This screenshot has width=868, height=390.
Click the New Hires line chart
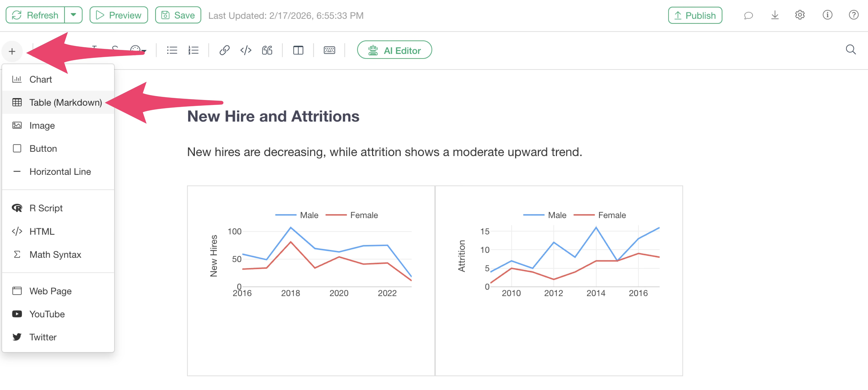coord(311,259)
